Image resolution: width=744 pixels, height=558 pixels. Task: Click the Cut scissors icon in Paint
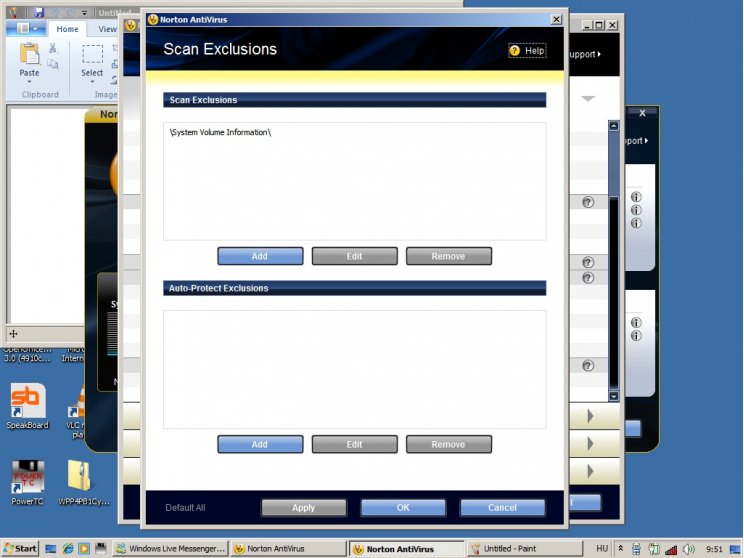[x=53, y=48]
